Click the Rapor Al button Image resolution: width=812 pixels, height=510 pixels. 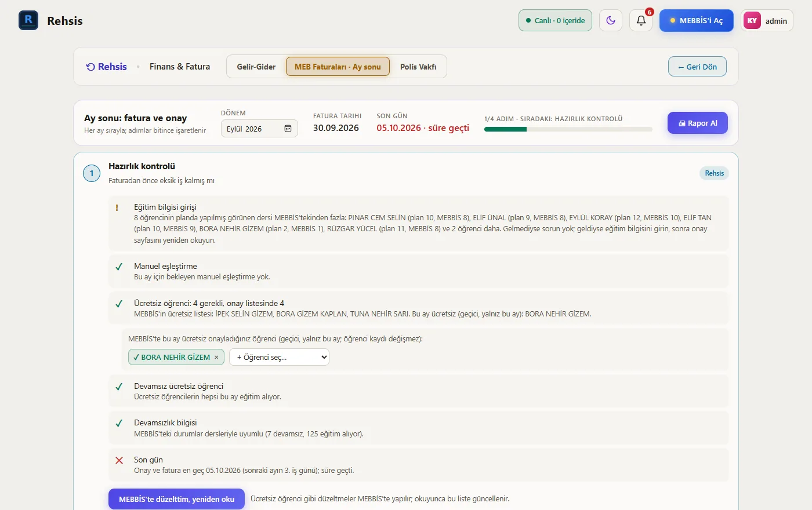tap(698, 123)
